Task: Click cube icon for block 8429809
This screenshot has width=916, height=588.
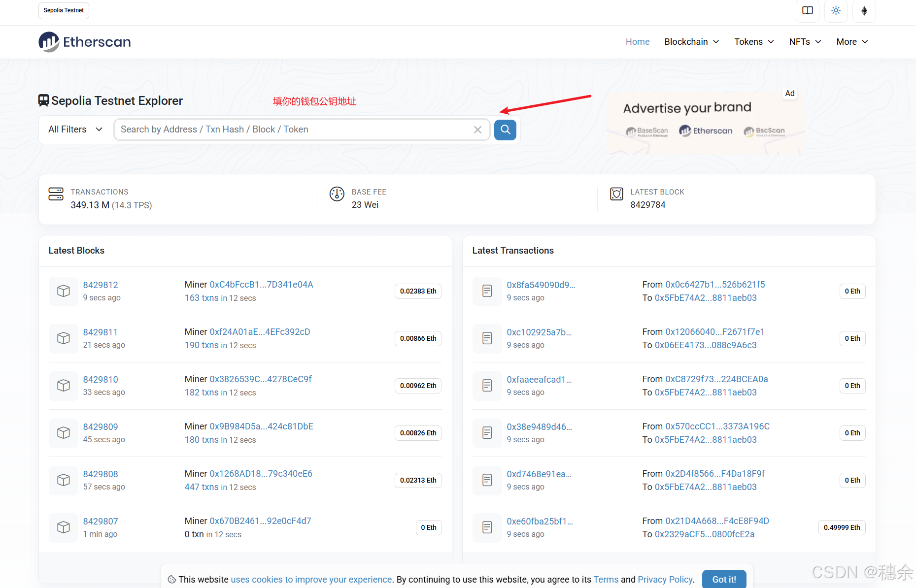Action: click(x=64, y=433)
